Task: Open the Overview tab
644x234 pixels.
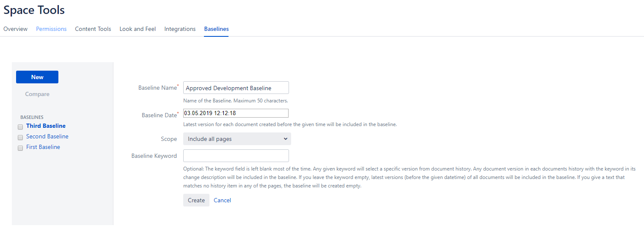Action: (x=15, y=29)
